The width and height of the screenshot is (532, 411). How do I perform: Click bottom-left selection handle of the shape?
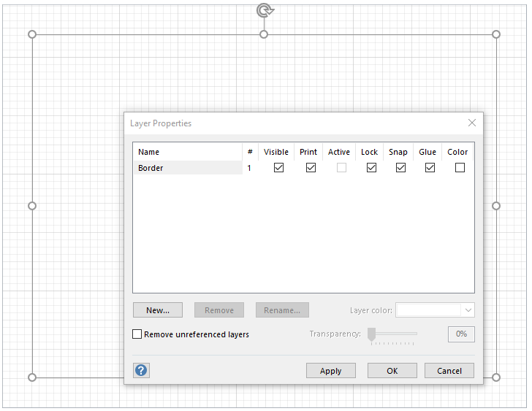coord(32,377)
